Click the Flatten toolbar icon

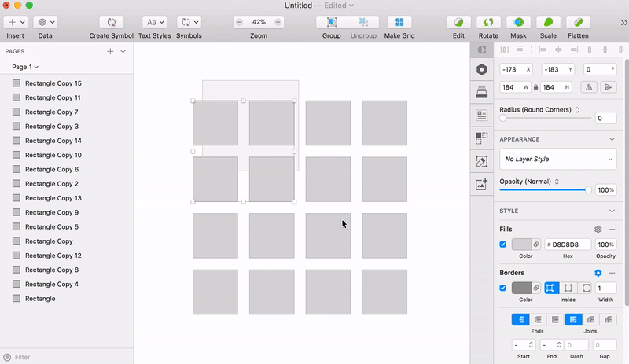[578, 22]
